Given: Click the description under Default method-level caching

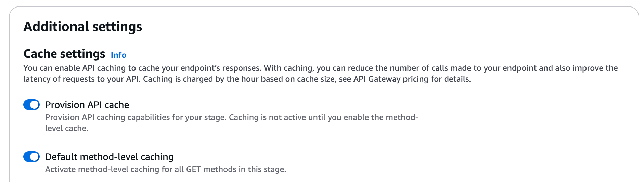Looking at the screenshot, I should point(165,169).
